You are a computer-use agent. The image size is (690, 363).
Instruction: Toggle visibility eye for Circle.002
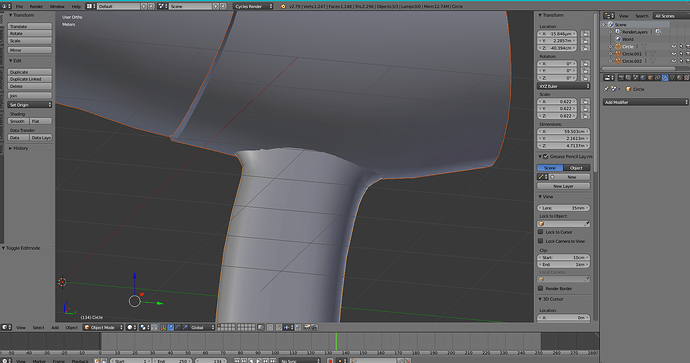click(x=673, y=61)
